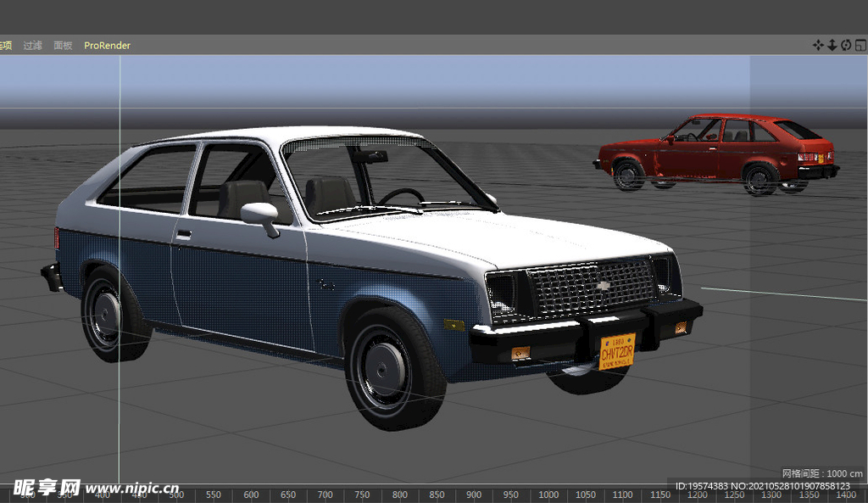Open the ProRender menu

click(x=107, y=46)
